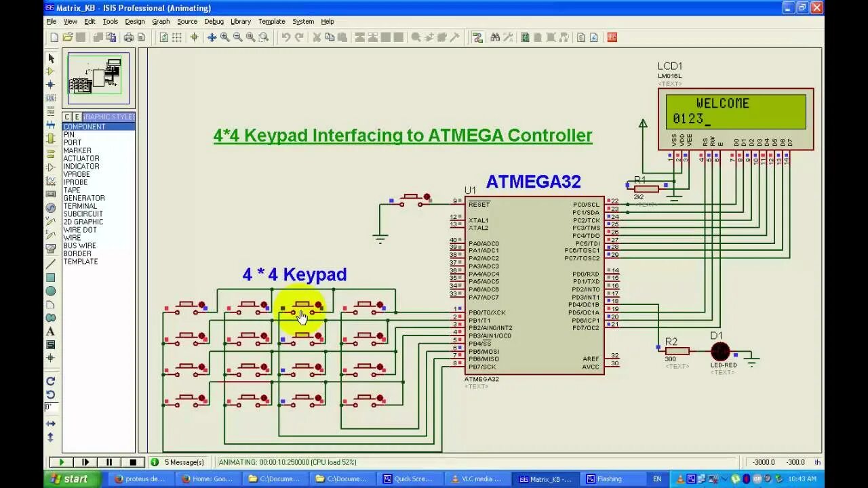Pick the Wire label tool
The image size is (868, 488).
[x=51, y=98]
